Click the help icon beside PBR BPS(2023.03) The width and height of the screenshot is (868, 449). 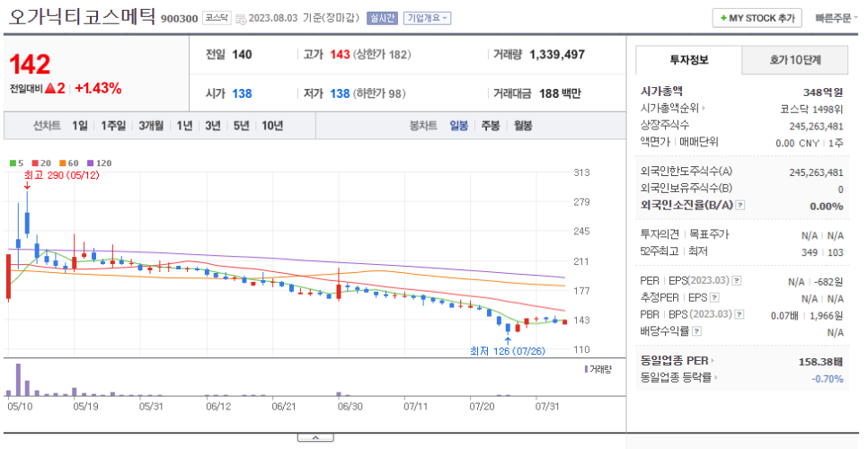[739, 314]
